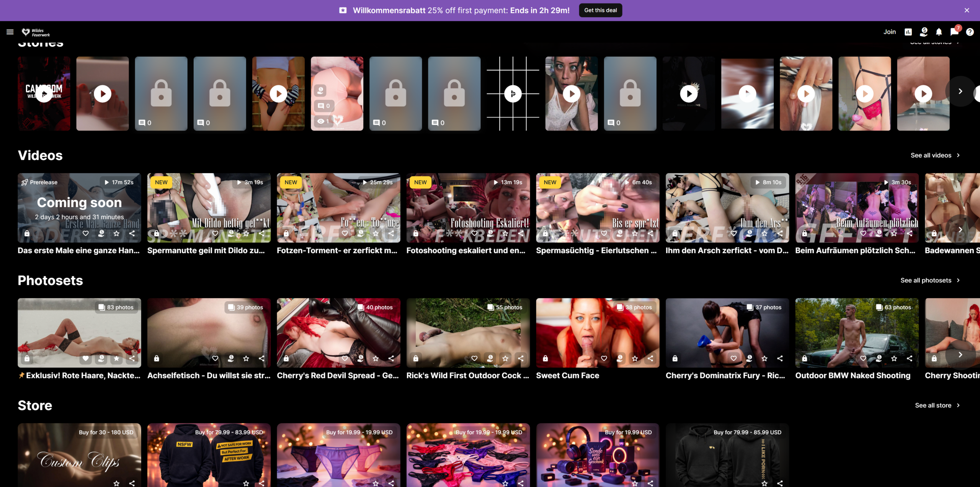
Task: Toggle favorite star on Custom Clips item
Action: pos(116,483)
